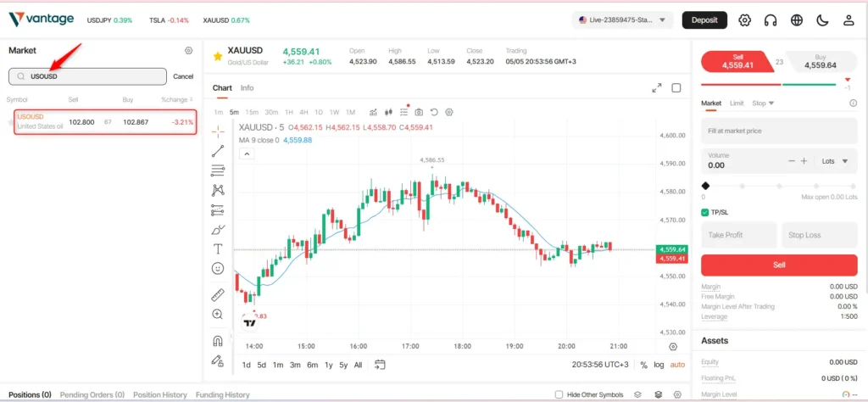Select the Sell 4,559.41 side
Image resolution: width=868 pixels, height=402 pixels.
pyautogui.click(x=737, y=61)
